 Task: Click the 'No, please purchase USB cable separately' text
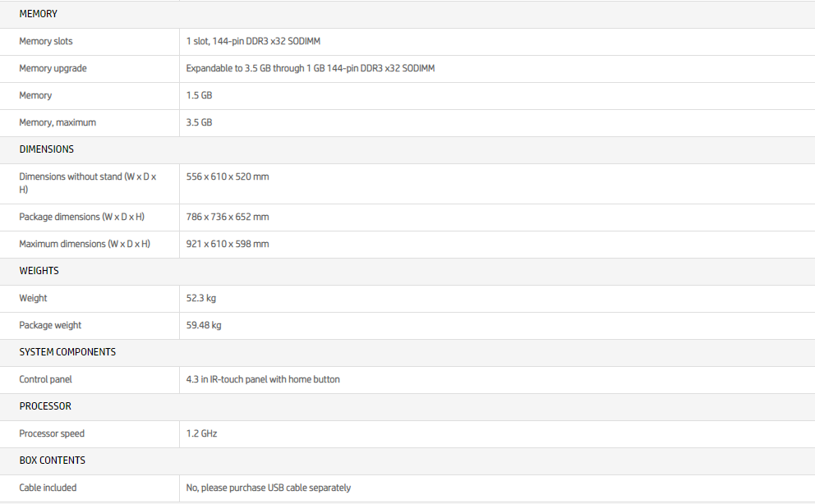(x=268, y=488)
